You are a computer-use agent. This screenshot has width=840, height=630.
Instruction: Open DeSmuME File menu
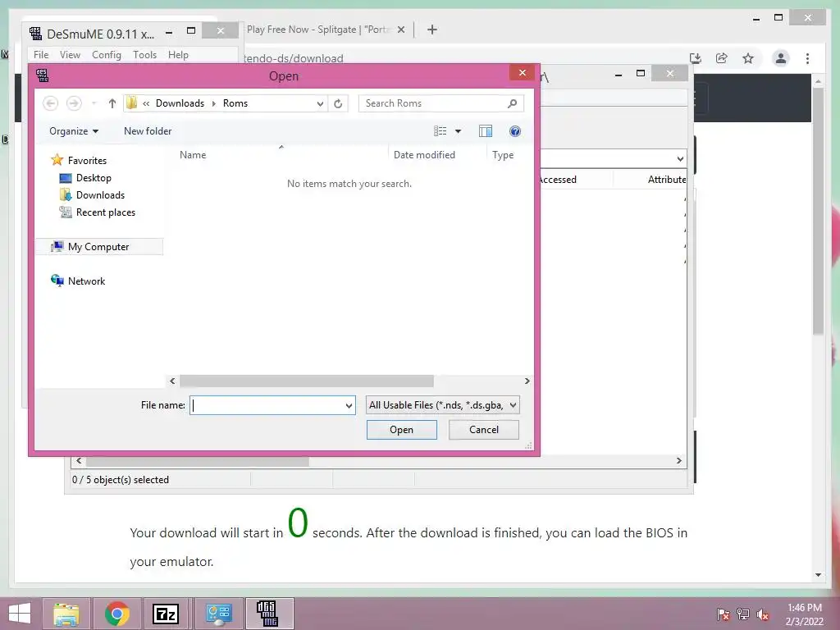coord(41,55)
